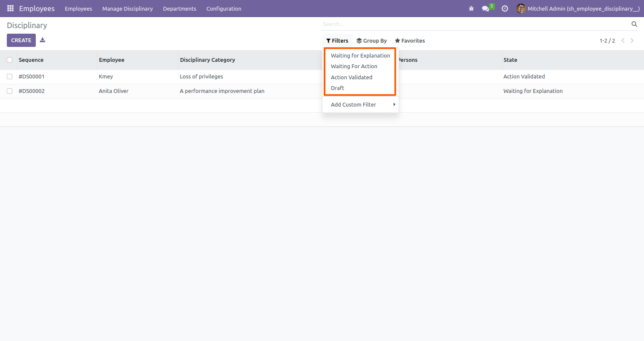Sort by Disciplinary Category column header
Viewport: 644px width, 341px height.
point(250,60)
